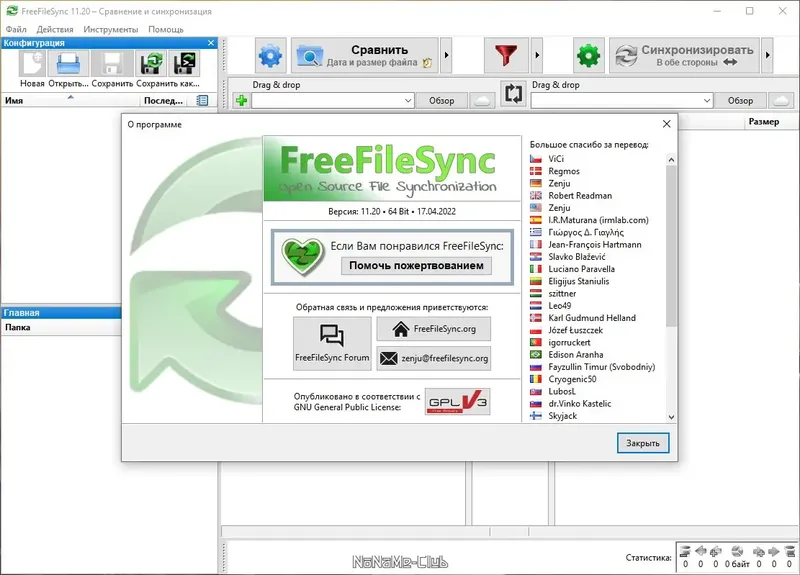Maximize the FreeFileSync window
This screenshot has width=800, height=575.
[x=749, y=11]
